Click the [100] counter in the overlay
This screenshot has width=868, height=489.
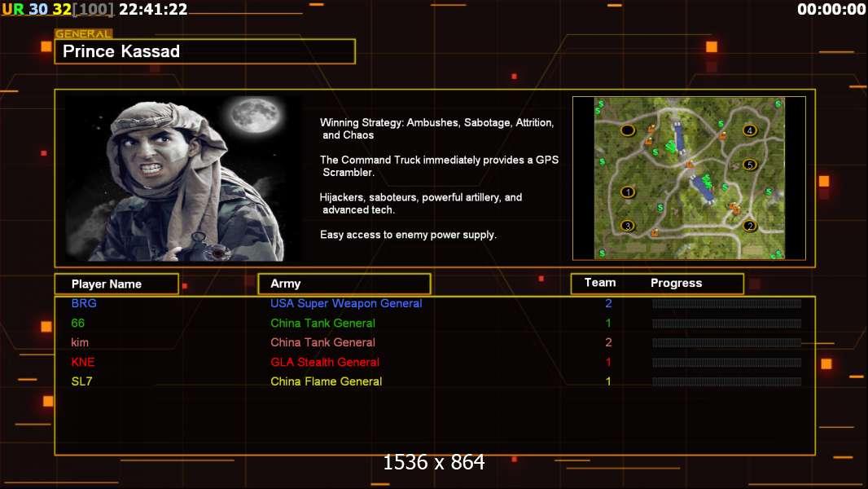click(94, 9)
